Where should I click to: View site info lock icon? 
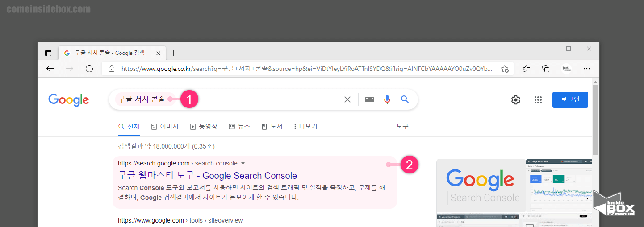tap(112, 69)
